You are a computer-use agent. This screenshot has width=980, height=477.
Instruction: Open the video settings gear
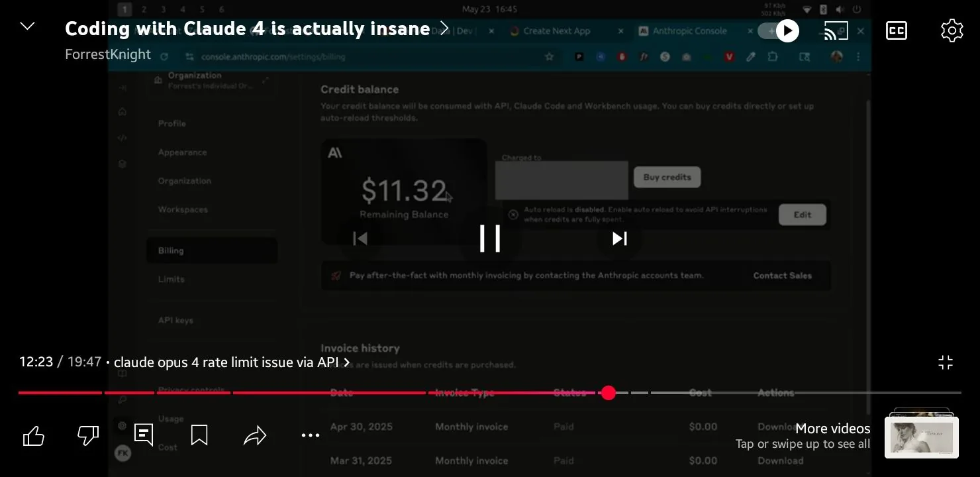pos(952,30)
